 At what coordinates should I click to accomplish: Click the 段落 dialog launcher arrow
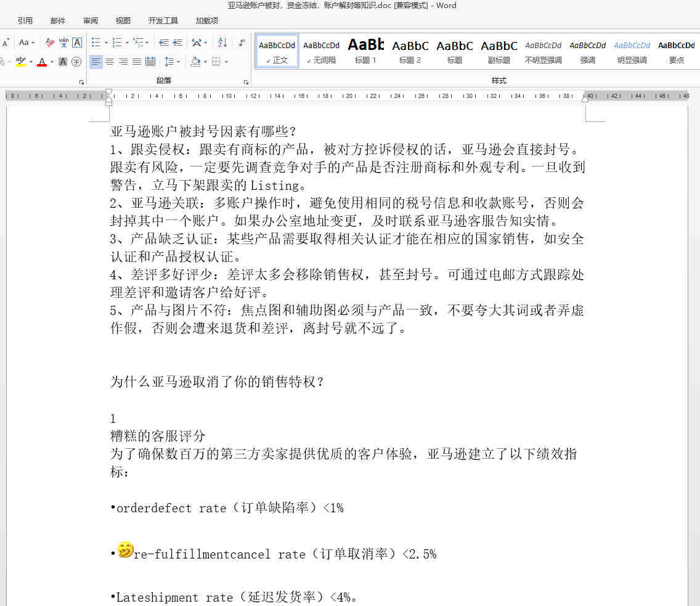coord(246,81)
